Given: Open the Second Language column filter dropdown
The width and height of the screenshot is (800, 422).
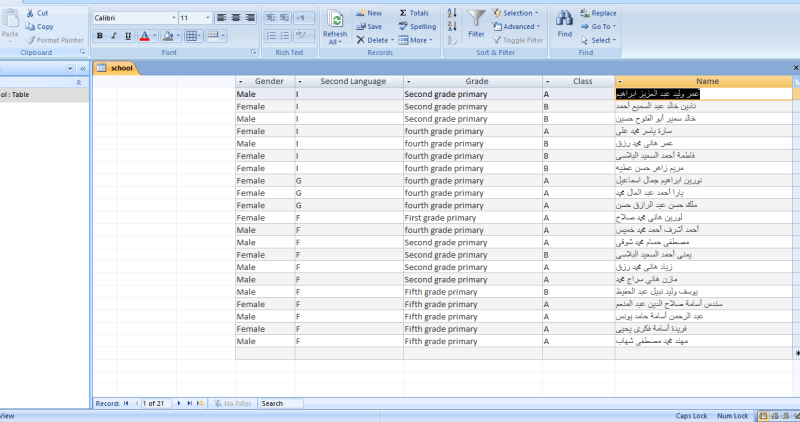Looking at the screenshot, I should [x=300, y=82].
